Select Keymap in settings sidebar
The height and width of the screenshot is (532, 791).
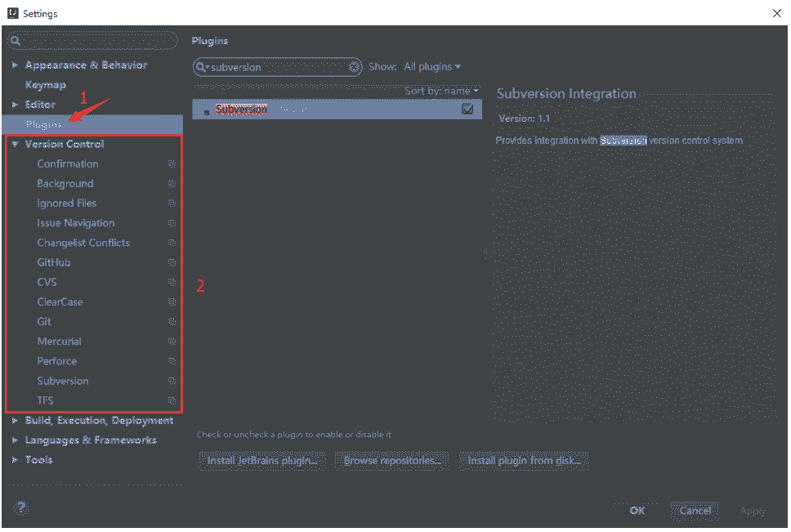click(x=46, y=85)
